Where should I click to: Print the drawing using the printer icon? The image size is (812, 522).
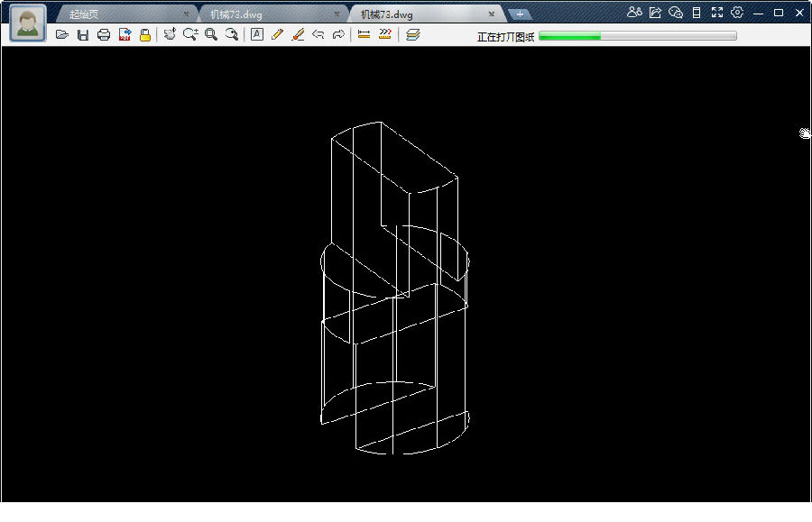104,34
